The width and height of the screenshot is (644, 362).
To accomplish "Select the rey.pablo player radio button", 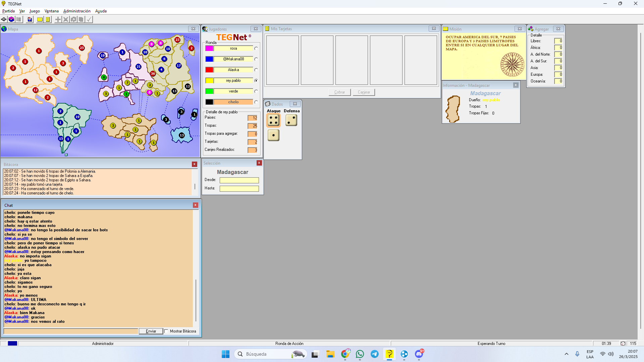I will point(256,81).
